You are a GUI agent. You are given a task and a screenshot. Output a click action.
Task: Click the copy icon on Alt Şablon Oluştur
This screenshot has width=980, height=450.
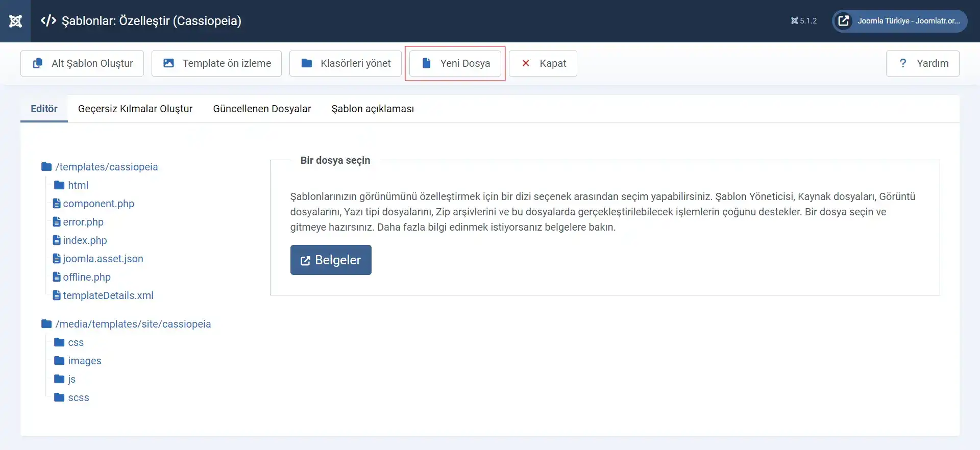38,63
